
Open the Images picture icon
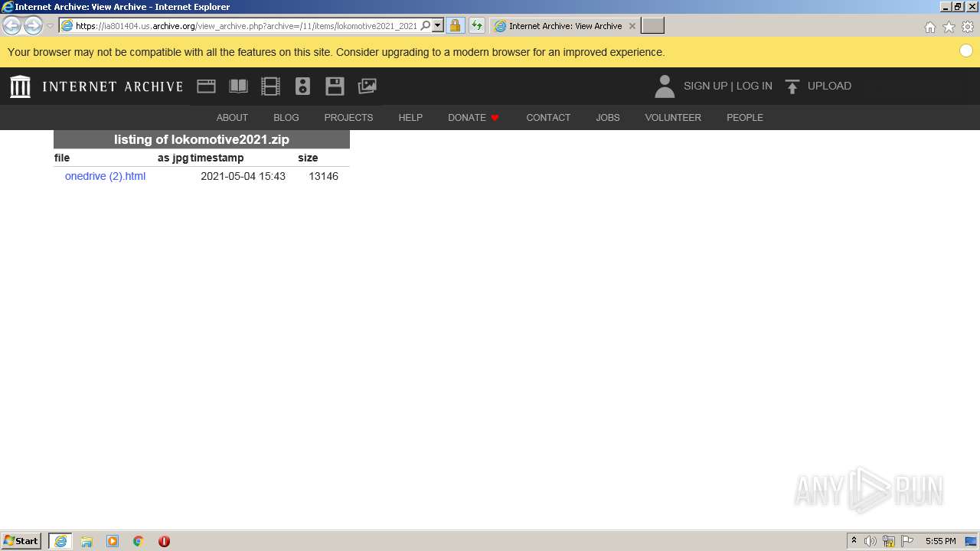tap(367, 86)
